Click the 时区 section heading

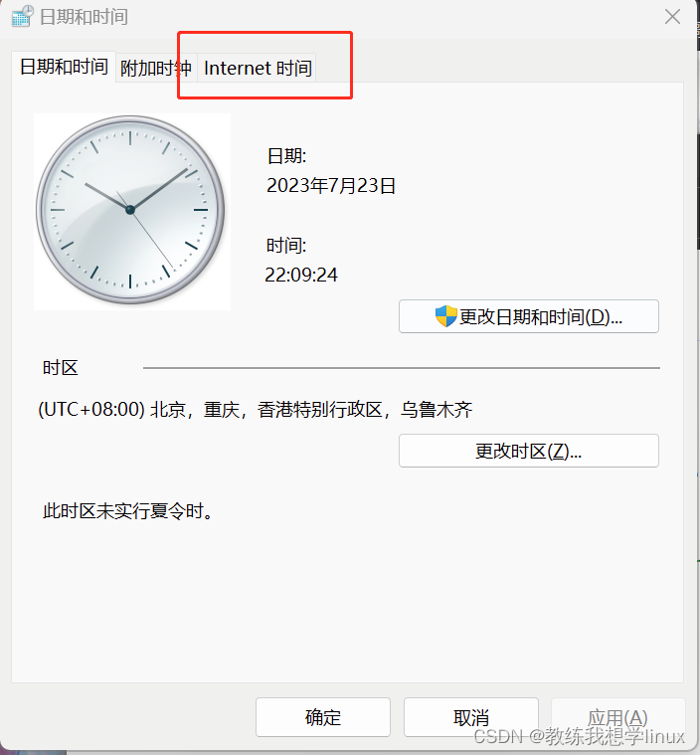point(61,368)
